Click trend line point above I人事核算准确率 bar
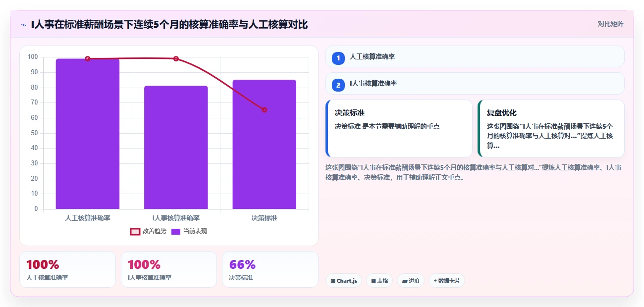Screen dimensions: 644x307 [x=176, y=58]
